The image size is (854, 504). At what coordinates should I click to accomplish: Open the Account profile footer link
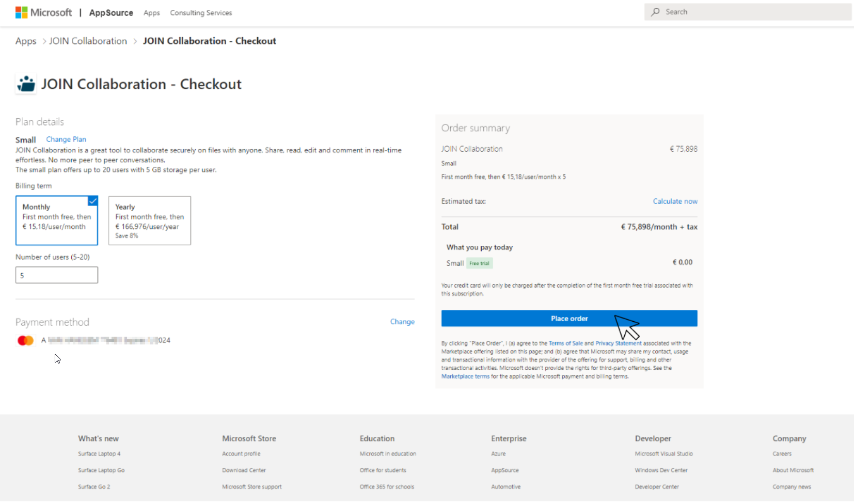click(x=241, y=454)
